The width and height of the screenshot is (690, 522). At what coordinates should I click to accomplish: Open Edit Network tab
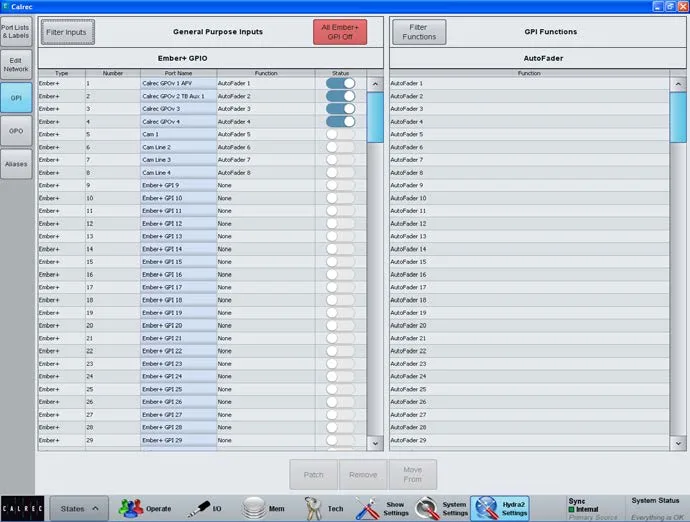point(16,65)
